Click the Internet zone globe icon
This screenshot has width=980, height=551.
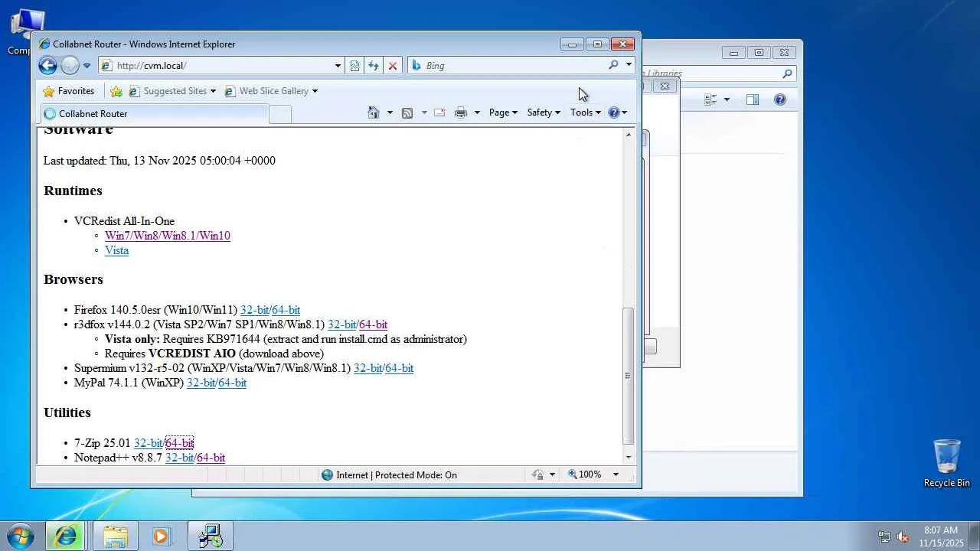[x=327, y=475]
